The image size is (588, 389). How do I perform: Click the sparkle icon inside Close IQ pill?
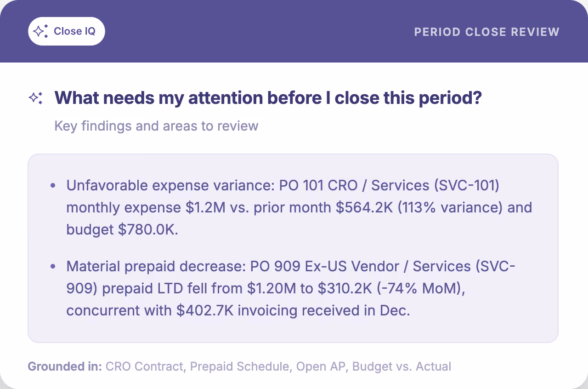pyautogui.click(x=41, y=31)
